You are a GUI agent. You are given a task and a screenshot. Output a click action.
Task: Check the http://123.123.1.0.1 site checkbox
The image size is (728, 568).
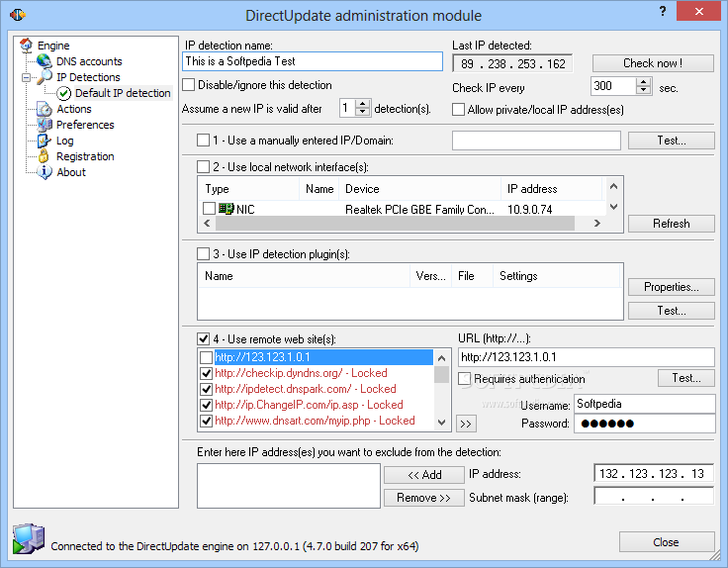[x=206, y=357]
